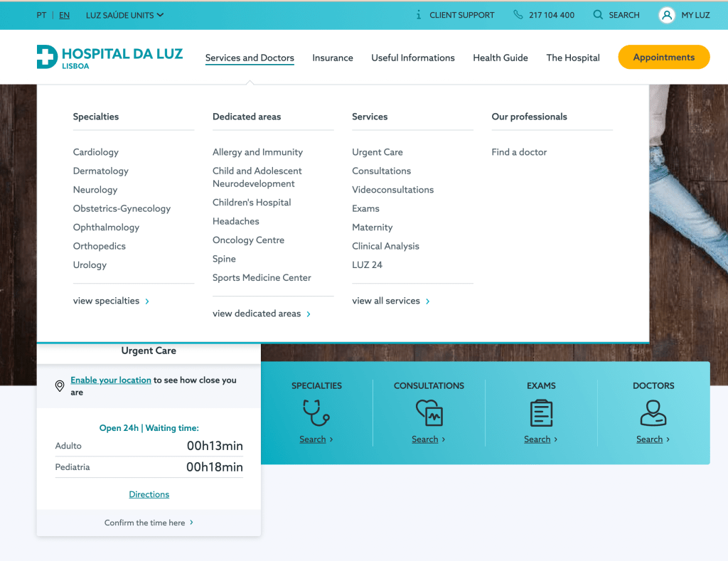Select the EN language option

64,15
